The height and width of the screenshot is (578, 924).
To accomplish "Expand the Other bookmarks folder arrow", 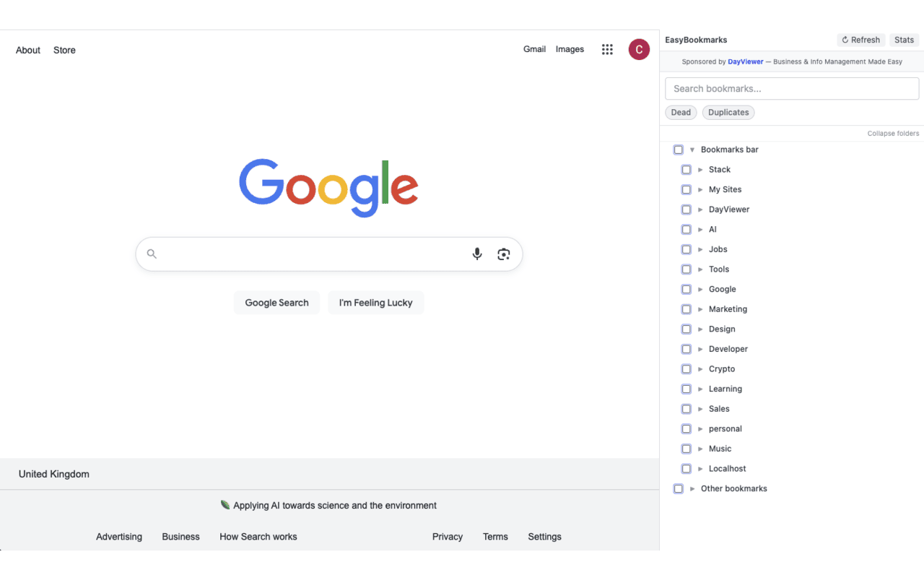I will pyautogui.click(x=692, y=488).
